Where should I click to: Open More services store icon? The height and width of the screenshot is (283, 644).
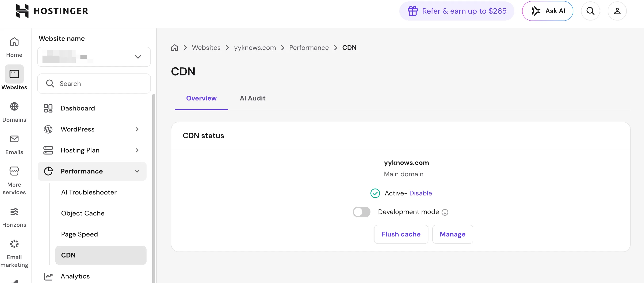(x=14, y=171)
